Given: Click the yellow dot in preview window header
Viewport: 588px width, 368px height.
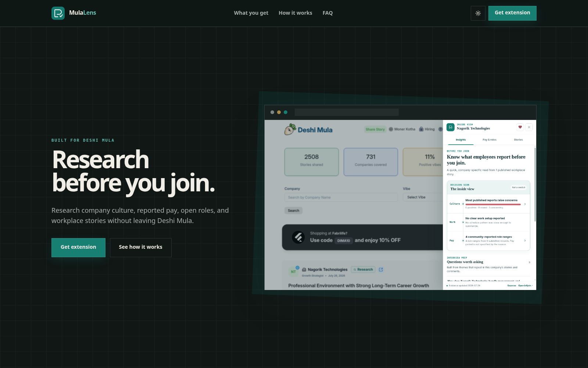Looking at the screenshot, I should (279, 112).
